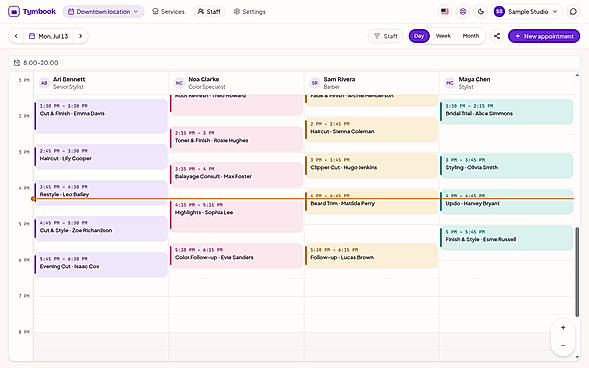Open Haircut - Sienna Coleman appointment

(x=371, y=130)
